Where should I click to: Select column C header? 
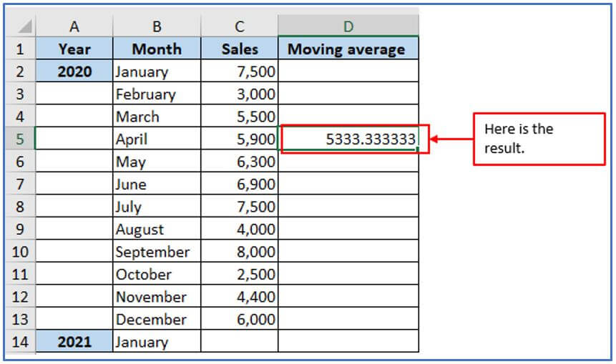click(x=239, y=26)
